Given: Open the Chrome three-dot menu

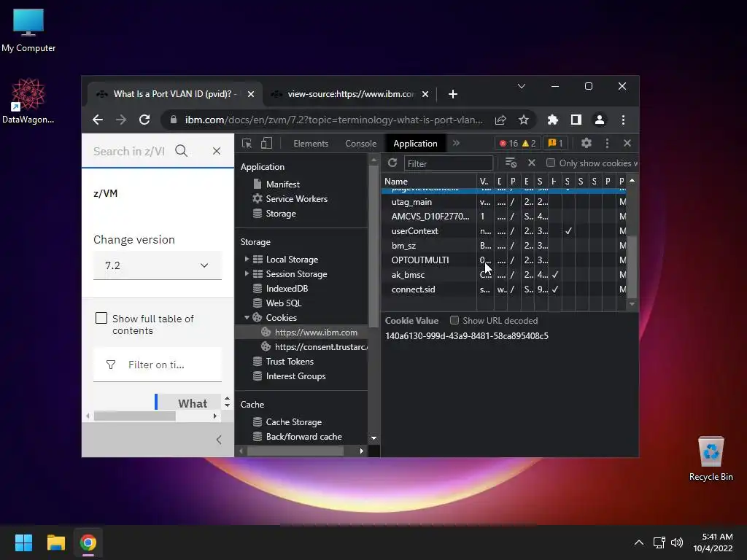Looking at the screenshot, I should (x=623, y=120).
